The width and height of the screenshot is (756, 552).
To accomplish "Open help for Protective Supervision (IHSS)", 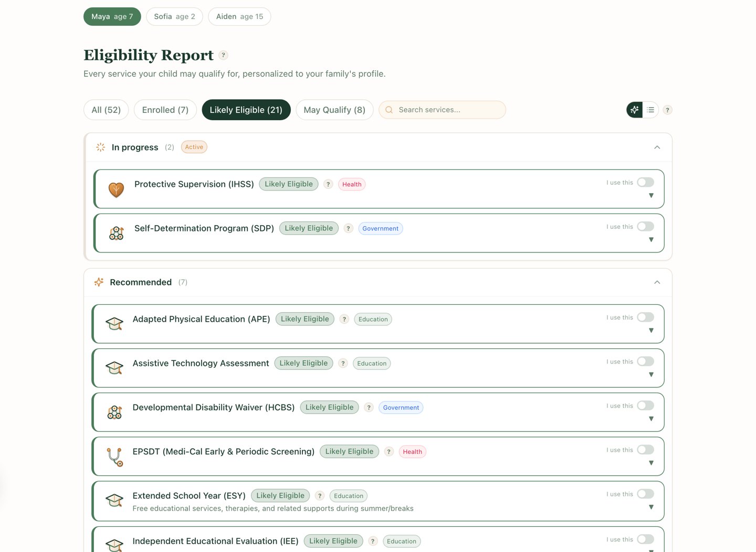I will (328, 184).
